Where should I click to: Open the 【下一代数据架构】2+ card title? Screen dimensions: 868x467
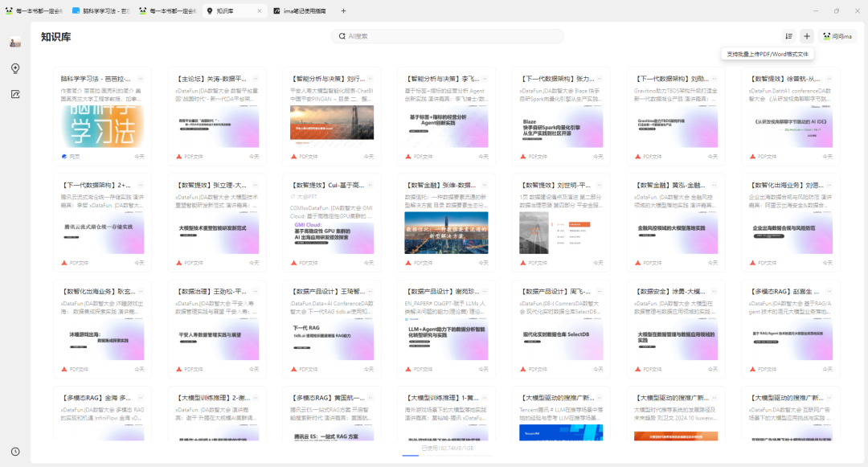[x=96, y=185]
